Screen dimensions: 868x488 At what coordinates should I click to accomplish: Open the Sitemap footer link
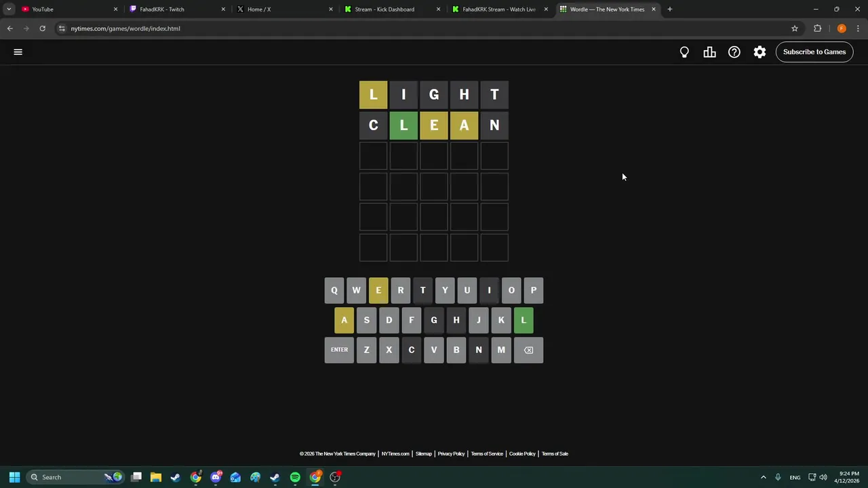point(424,453)
